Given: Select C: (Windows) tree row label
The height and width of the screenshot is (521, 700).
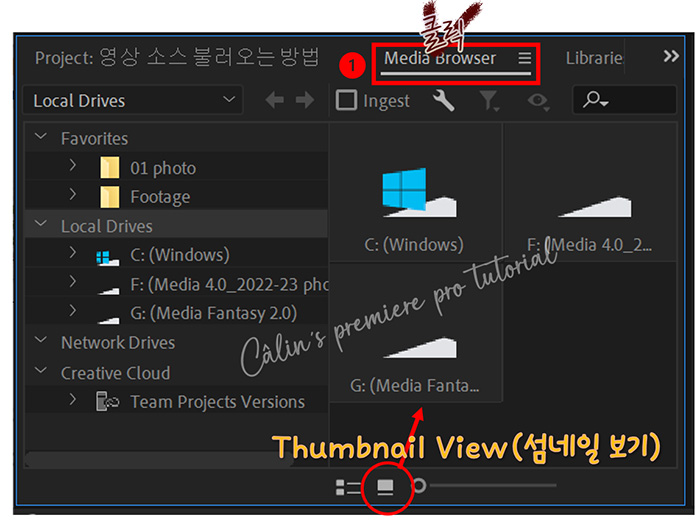Looking at the screenshot, I should [x=180, y=255].
